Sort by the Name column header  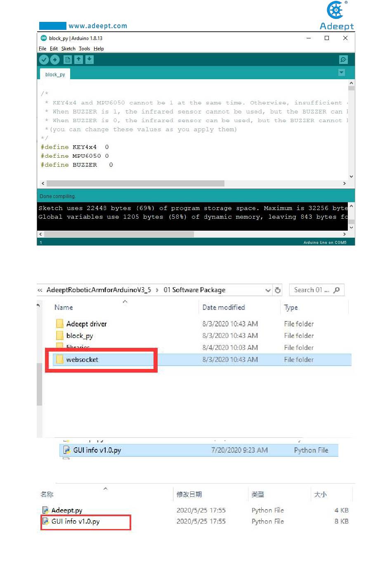point(64,307)
